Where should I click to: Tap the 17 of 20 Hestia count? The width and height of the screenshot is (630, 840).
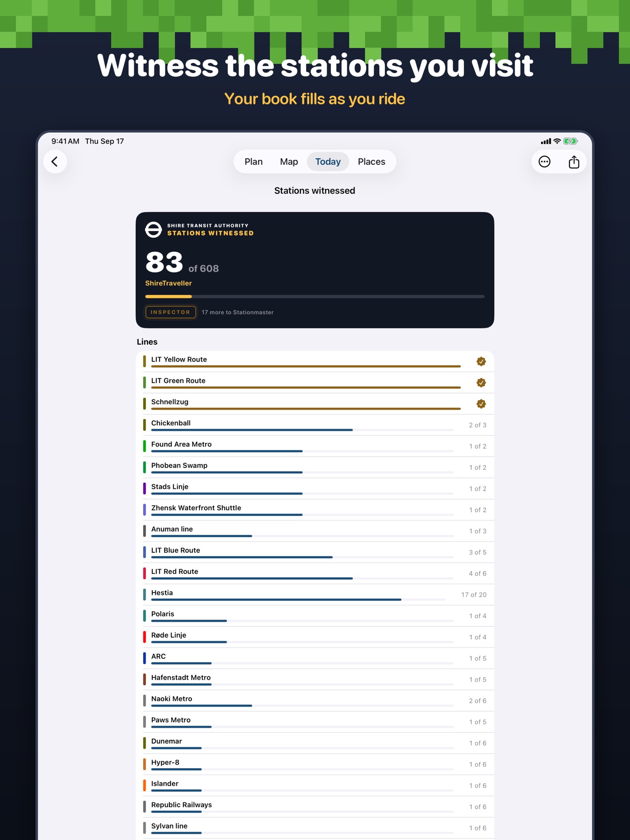pos(474,595)
